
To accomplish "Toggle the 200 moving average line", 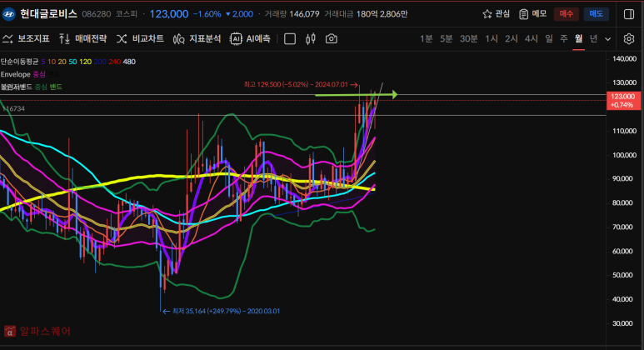I will [x=100, y=62].
